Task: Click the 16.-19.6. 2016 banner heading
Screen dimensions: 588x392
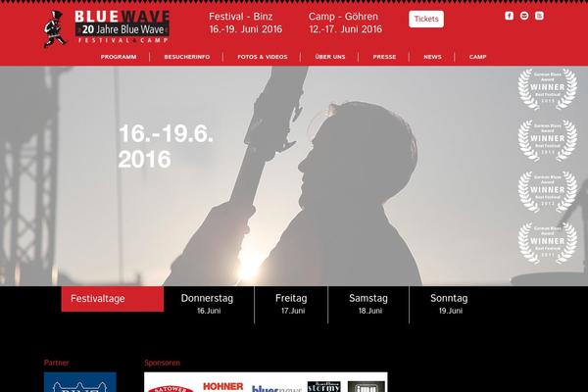Action: click(166, 146)
